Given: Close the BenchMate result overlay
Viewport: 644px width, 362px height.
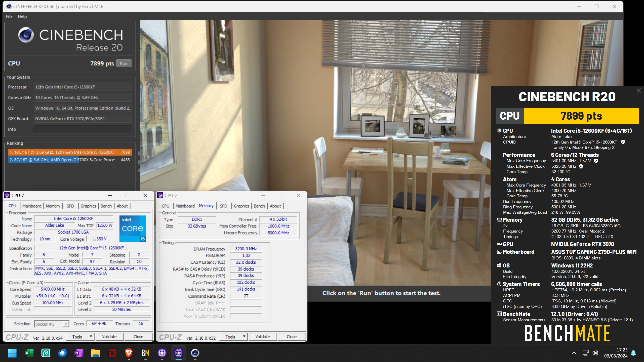Looking at the screenshot, I should 639,90.
